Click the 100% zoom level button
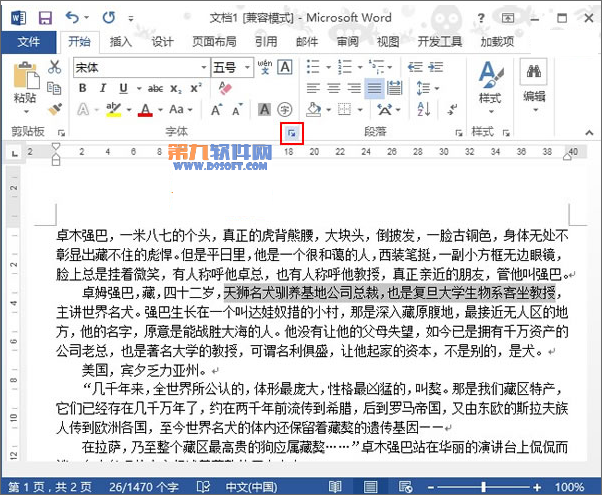 (x=569, y=487)
